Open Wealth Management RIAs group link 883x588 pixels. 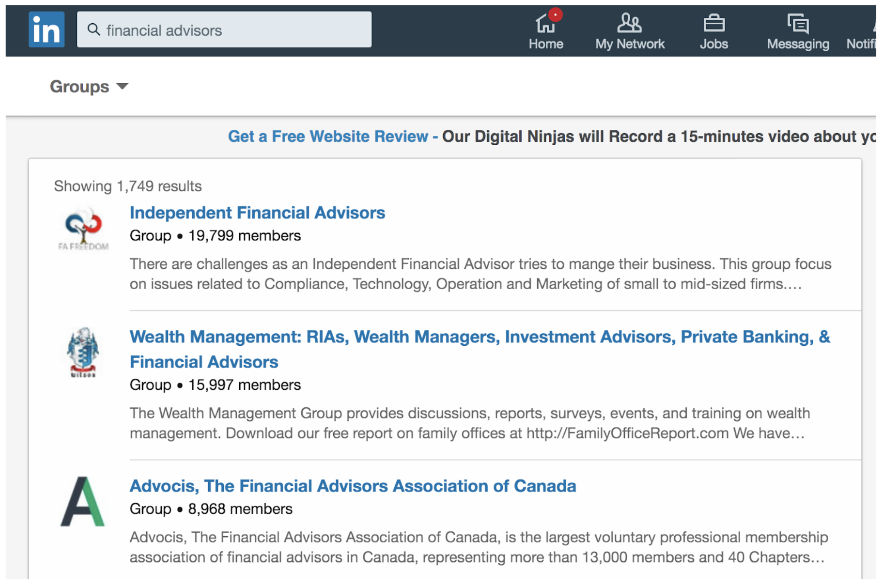pyautogui.click(x=480, y=349)
